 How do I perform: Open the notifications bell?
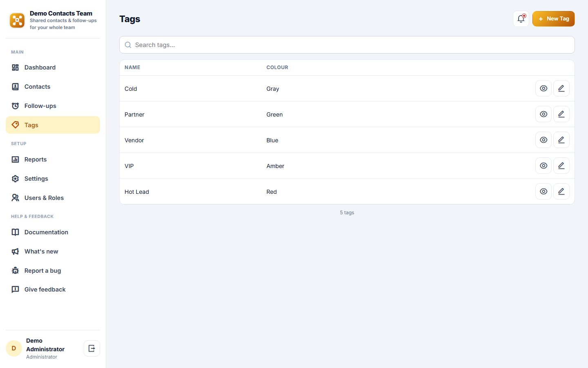tap(521, 19)
